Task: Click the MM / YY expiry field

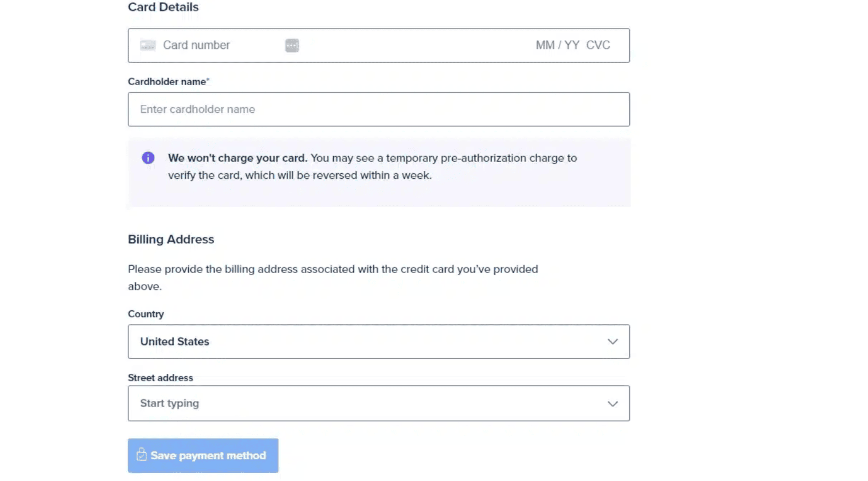Action: 557,45
